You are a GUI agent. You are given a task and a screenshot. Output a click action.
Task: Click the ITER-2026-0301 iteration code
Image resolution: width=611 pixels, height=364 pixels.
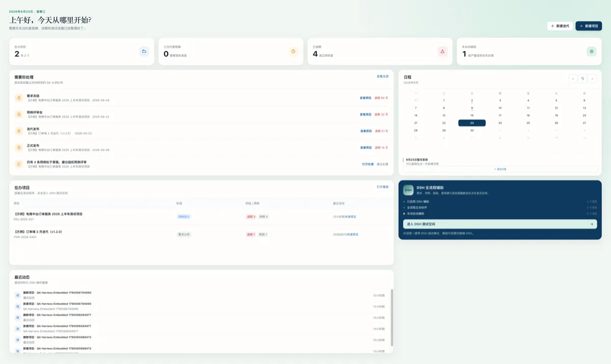click(x=25, y=237)
